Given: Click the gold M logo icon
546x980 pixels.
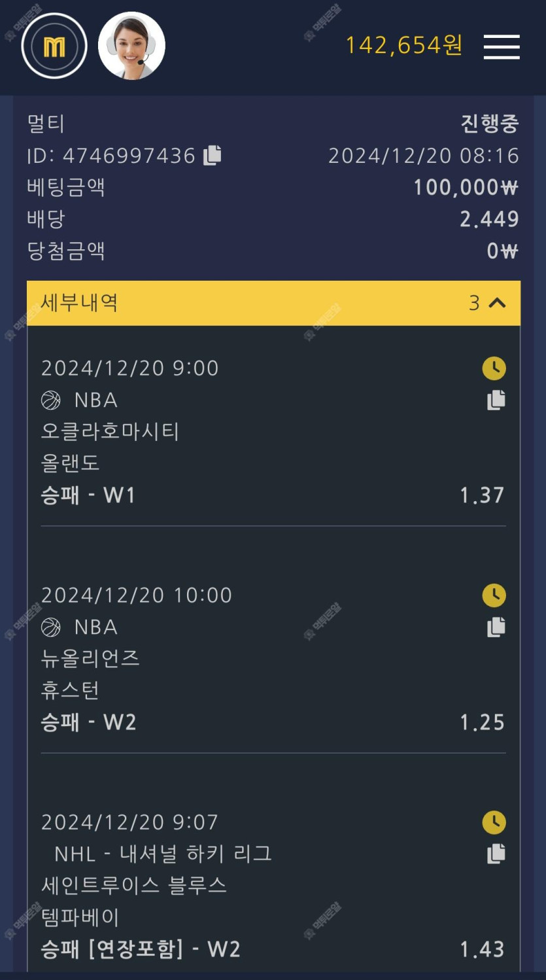Looking at the screenshot, I should 54,46.
